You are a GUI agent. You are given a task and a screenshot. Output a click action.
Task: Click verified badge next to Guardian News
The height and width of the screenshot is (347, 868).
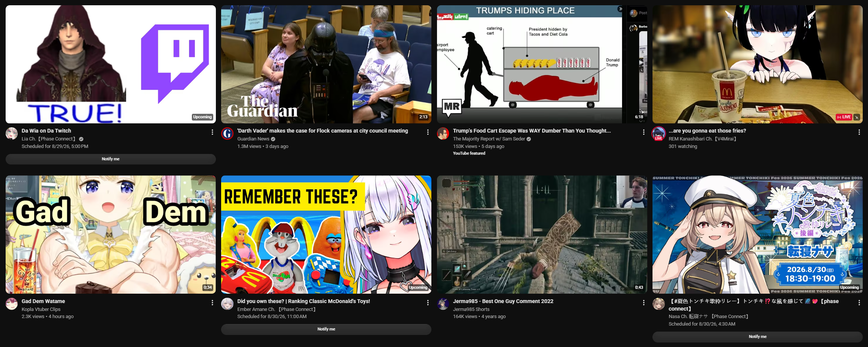pos(273,139)
